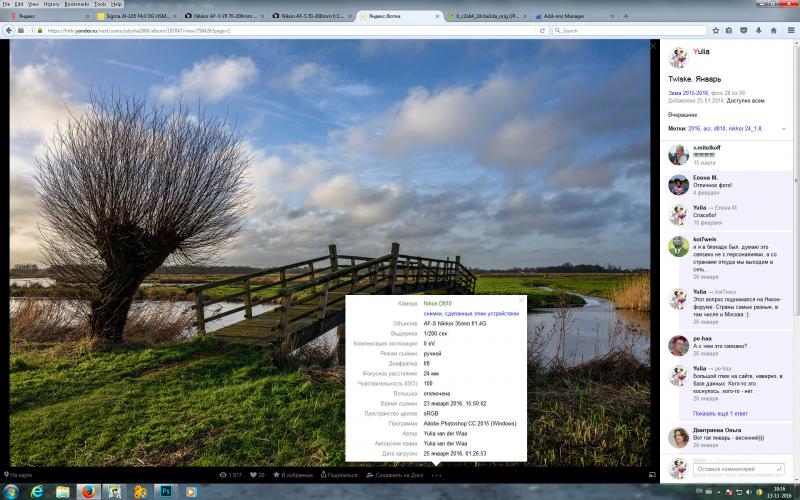Open the Pocket icon in Firefox toolbar
Image resolution: width=800 pixels, height=500 pixels.
tap(743, 31)
